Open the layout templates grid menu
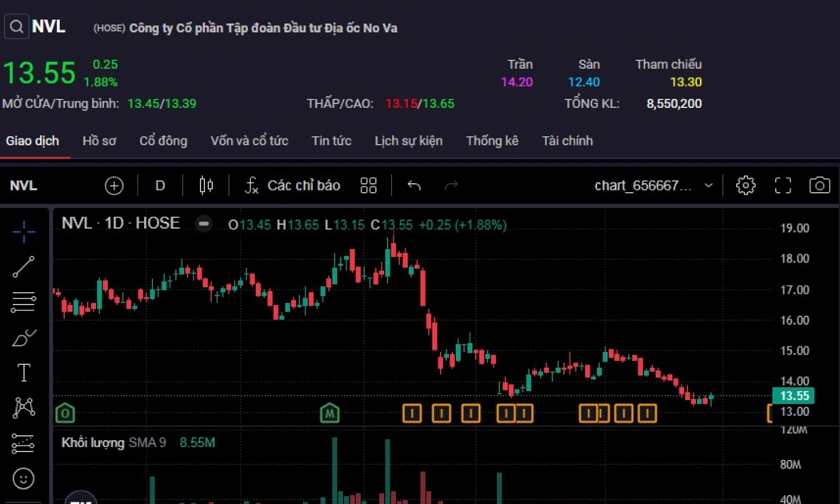840x504 pixels. click(x=368, y=186)
